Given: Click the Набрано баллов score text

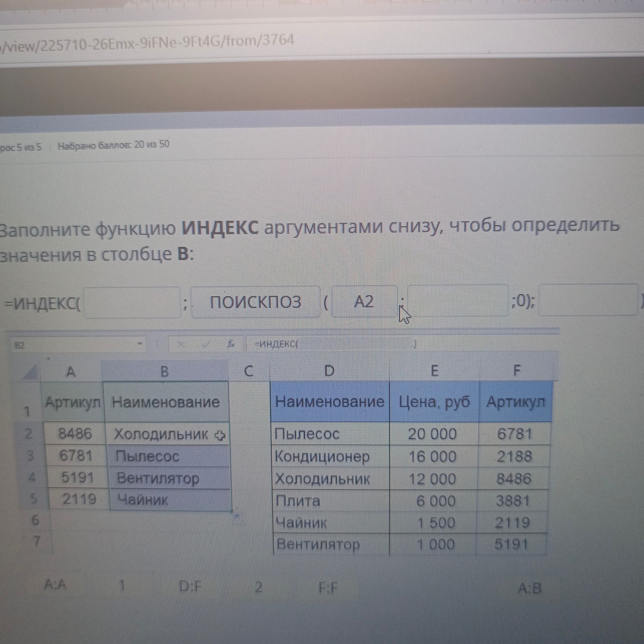Looking at the screenshot, I should pyautogui.click(x=113, y=145).
